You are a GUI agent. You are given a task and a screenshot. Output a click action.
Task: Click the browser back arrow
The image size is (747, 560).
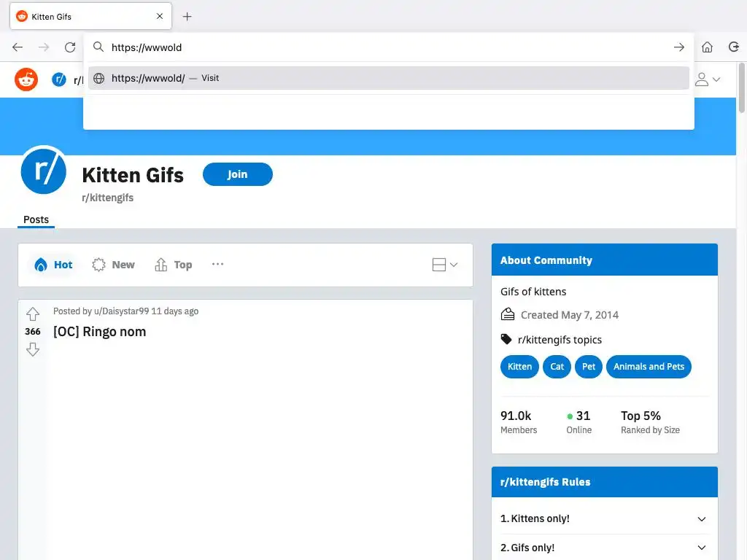click(18, 47)
